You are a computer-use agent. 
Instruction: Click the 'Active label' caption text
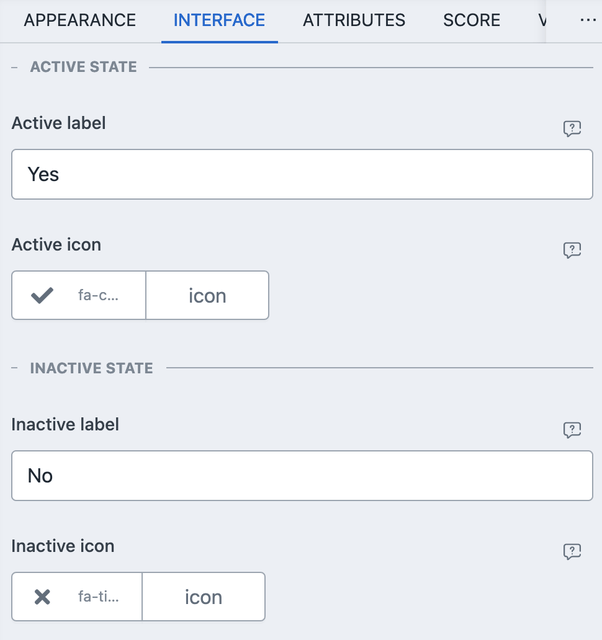[58, 123]
